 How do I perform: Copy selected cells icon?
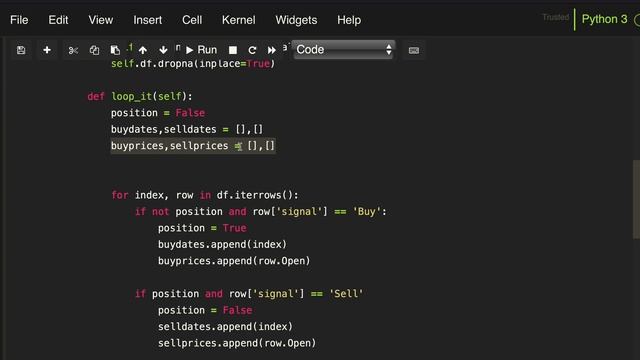point(94,50)
